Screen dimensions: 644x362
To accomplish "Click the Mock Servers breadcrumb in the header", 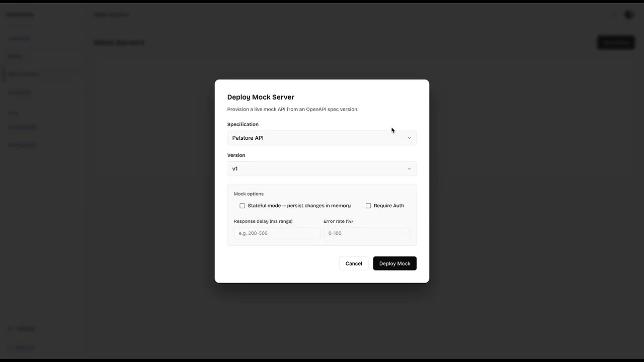I will point(111,15).
